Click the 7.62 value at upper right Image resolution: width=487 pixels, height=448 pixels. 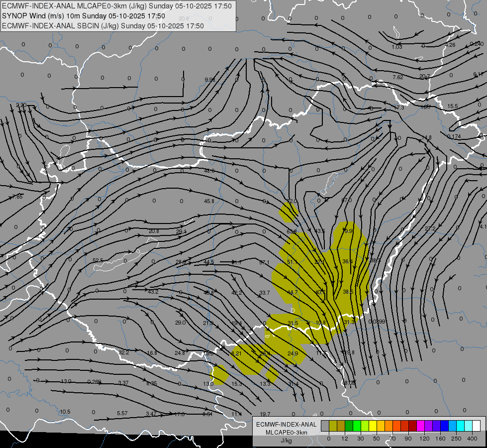(x=398, y=77)
